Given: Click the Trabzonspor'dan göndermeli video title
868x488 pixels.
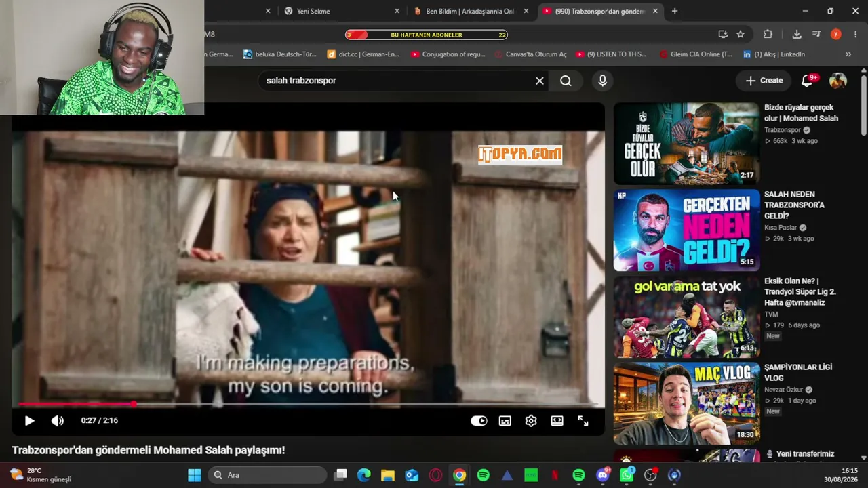Looking at the screenshot, I should click(149, 451).
